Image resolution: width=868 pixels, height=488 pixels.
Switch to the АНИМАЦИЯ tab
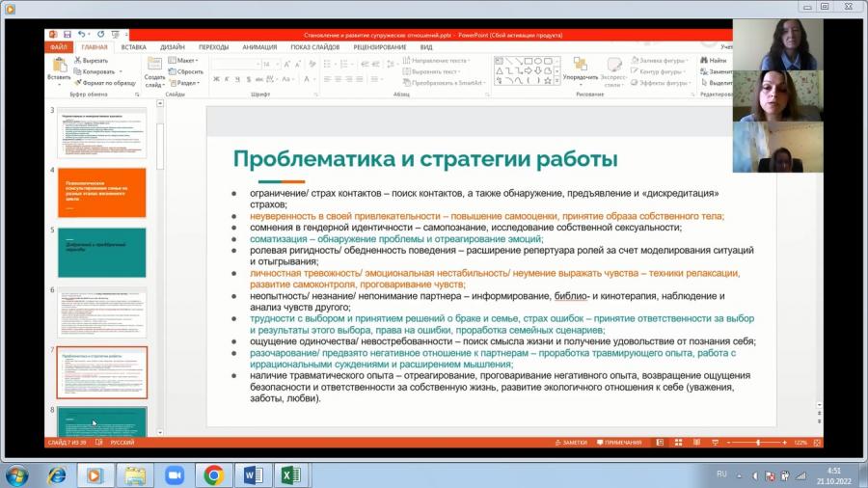(259, 47)
